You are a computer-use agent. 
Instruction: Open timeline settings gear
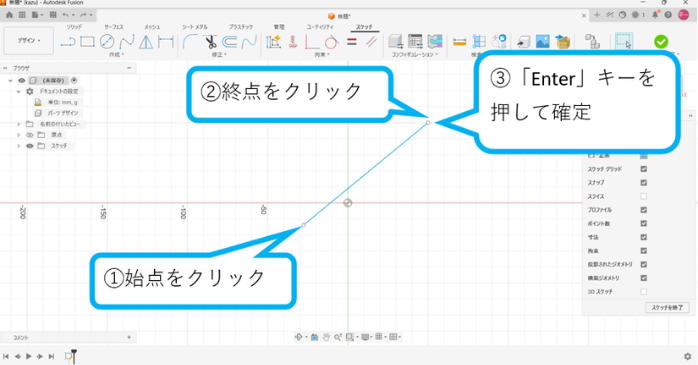pos(687,357)
